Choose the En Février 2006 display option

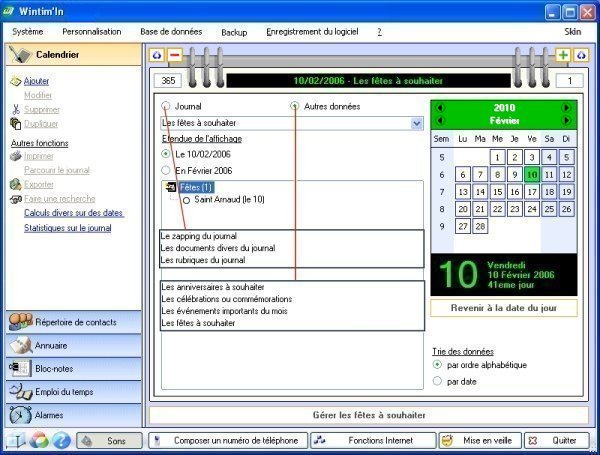[x=166, y=170]
